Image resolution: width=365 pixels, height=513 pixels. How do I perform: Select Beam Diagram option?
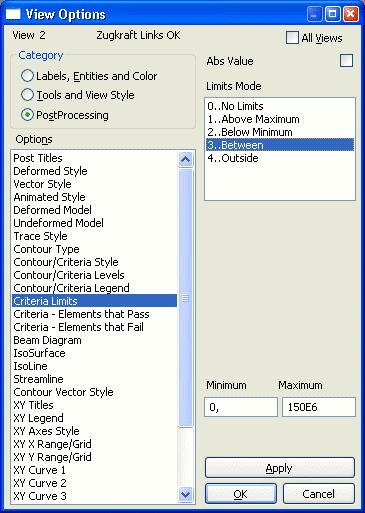click(94, 340)
